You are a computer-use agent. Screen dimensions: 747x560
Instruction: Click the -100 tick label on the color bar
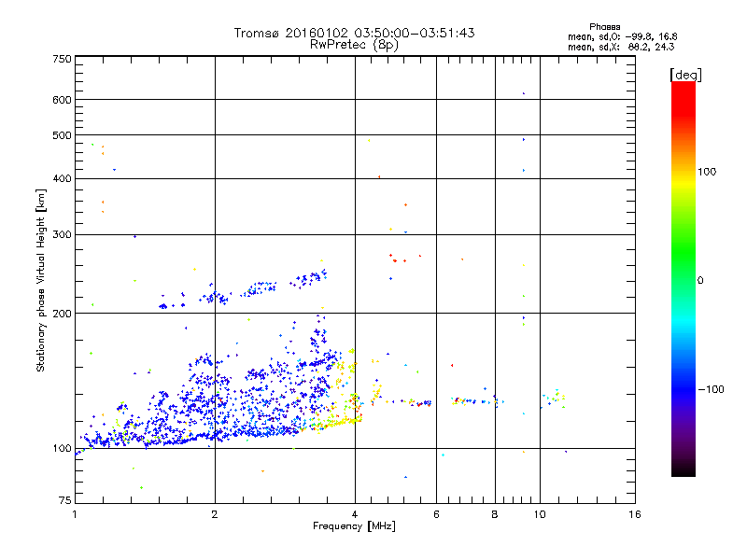[711, 389]
